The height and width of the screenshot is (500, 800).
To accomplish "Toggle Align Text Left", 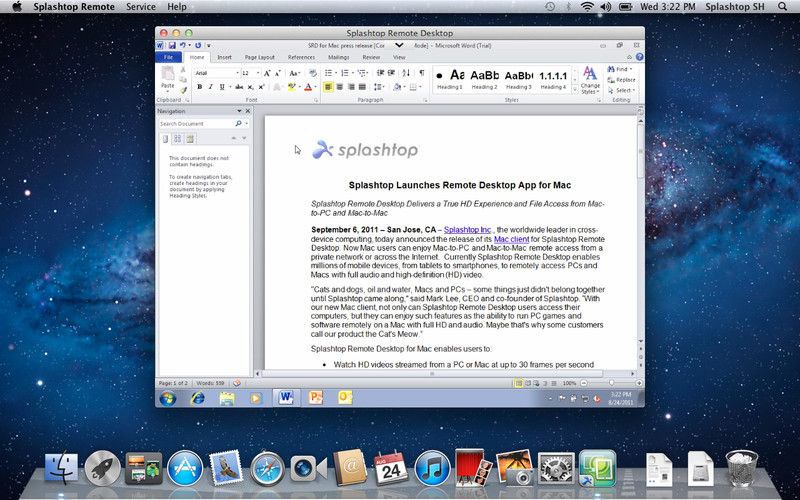I will tap(328, 87).
